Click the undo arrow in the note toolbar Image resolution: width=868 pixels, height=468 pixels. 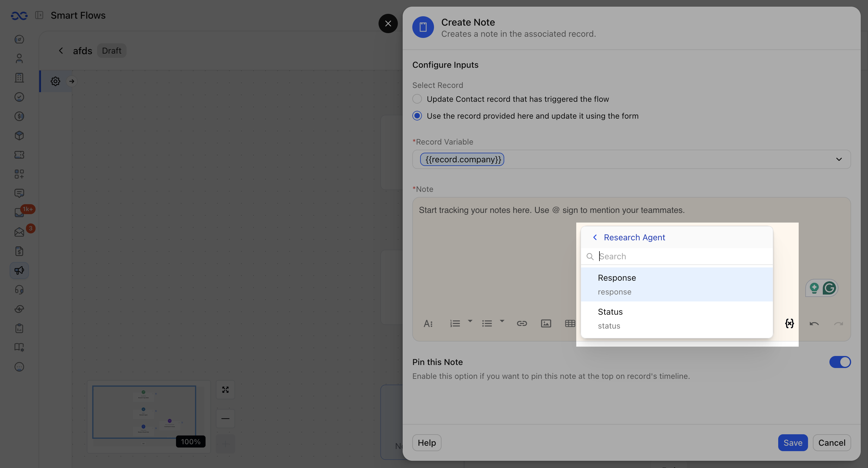814,324
